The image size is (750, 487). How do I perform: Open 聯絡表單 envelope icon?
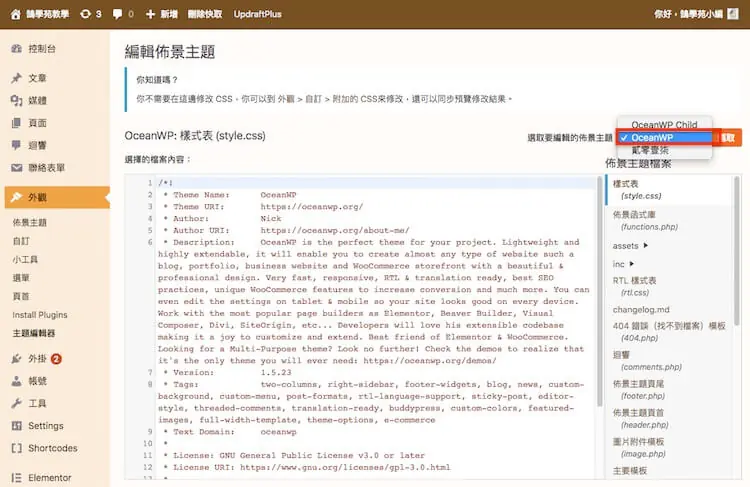pos(16,167)
